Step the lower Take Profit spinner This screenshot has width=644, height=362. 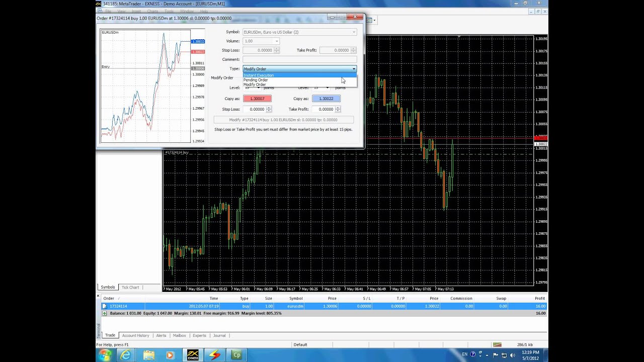coord(338,109)
